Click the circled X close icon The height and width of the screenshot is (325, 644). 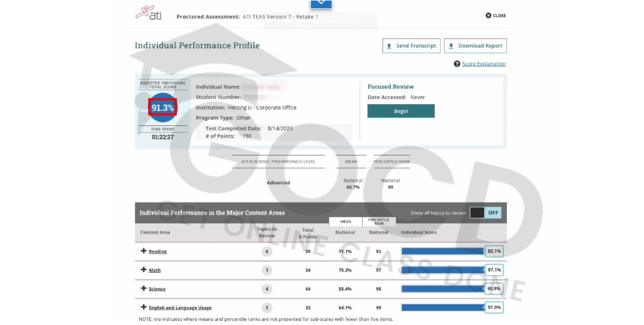pyautogui.click(x=488, y=16)
